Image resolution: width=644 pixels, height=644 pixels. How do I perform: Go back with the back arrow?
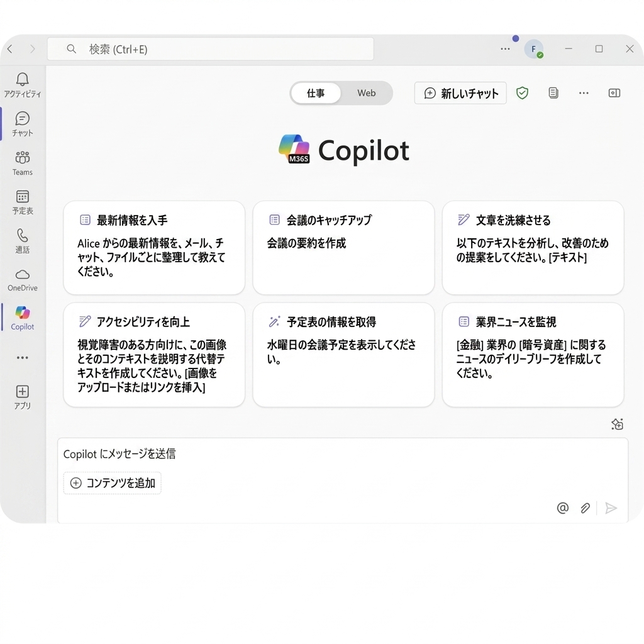click(10, 49)
